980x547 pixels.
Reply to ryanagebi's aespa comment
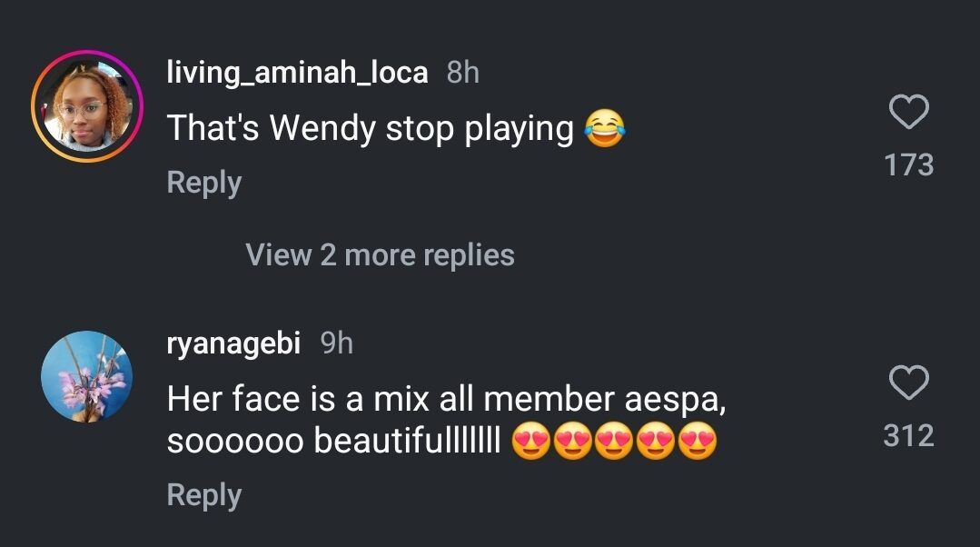[203, 495]
